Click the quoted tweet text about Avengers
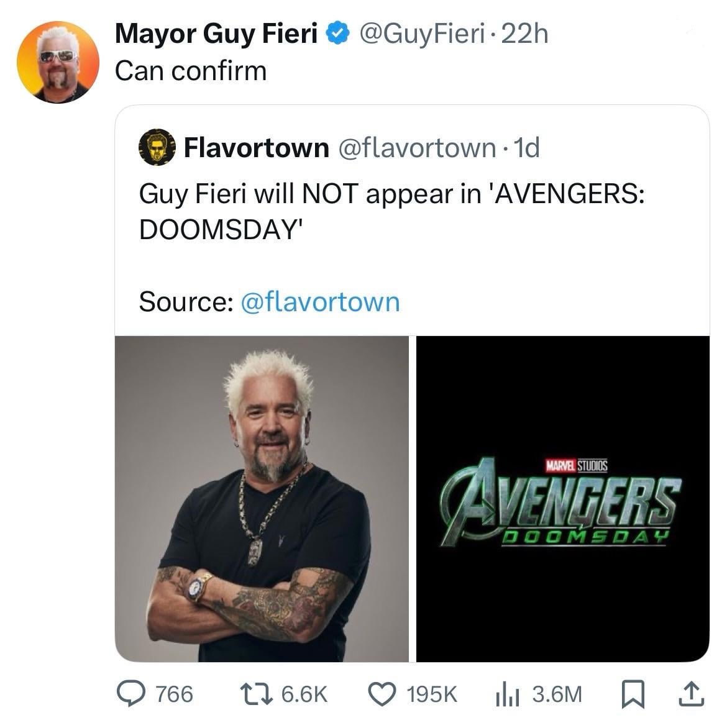This screenshot has height=728, width=727. [391, 211]
